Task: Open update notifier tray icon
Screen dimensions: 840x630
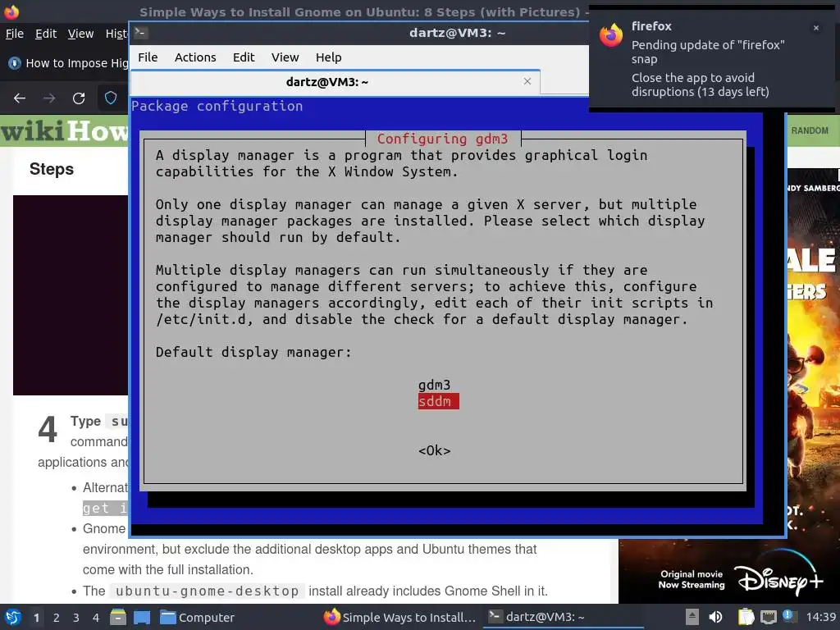Action: [x=788, y=615]
